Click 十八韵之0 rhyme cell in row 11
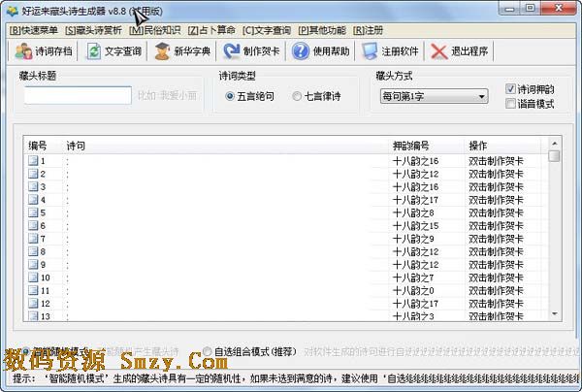 [x=413, y=291]
